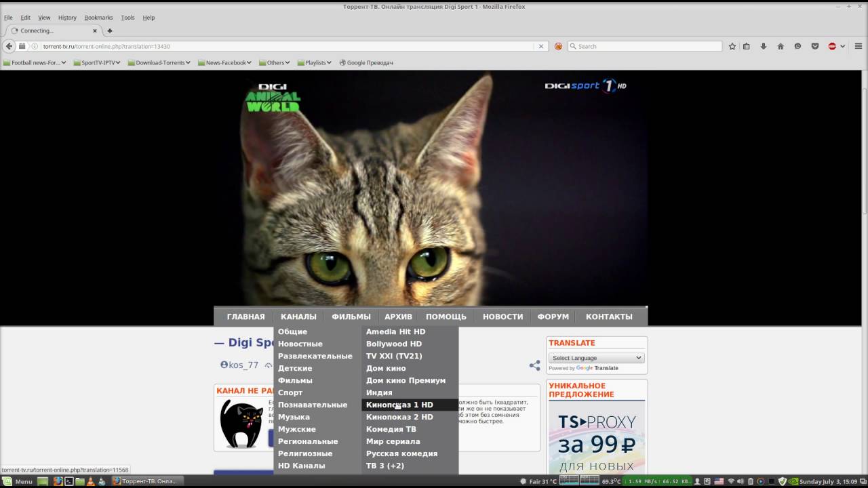Expand News-Facebook bookmarks folder
This screenshot has height=488, width=868.
[224, 62]
